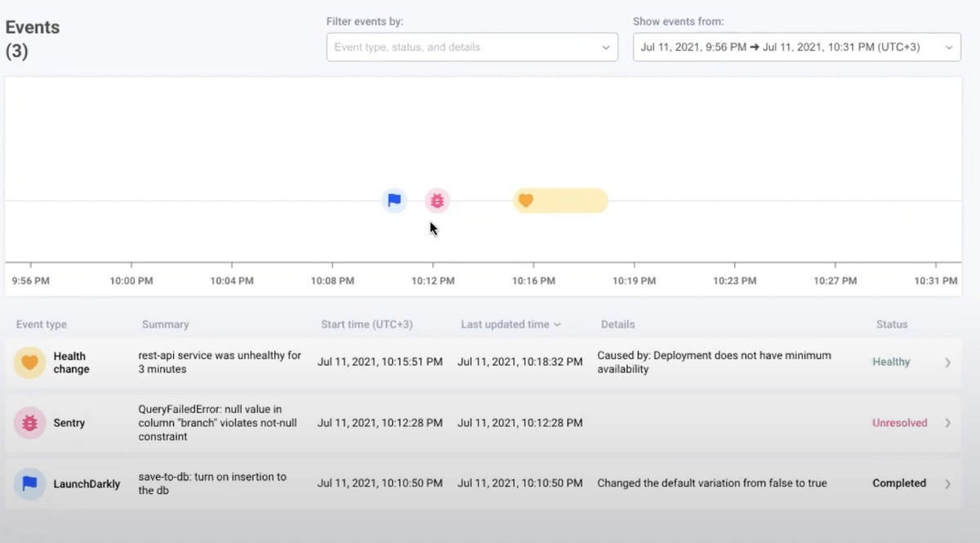This screenshot has width=980, height=543.
Task: Click the blue flag LaunchDarkly marker on timeline
Action: click(x=394, y=200)
